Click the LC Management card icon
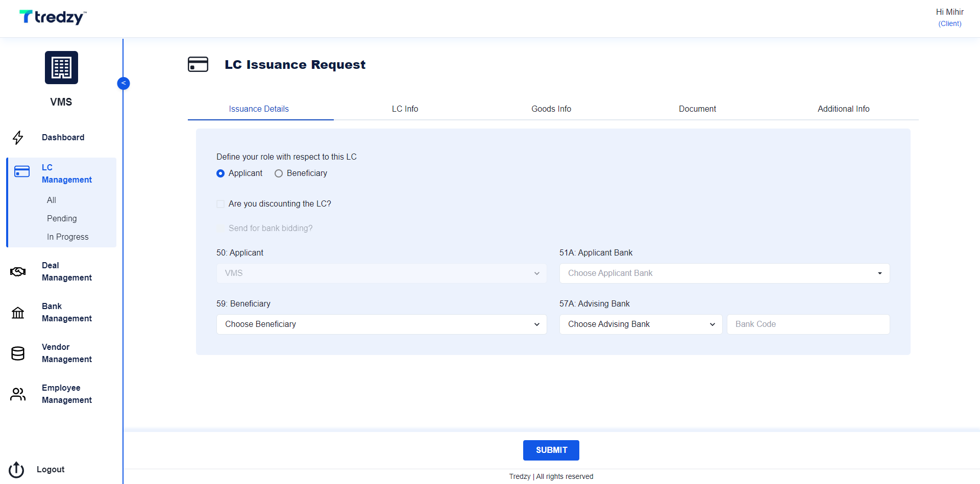 (x=22, y=171)
